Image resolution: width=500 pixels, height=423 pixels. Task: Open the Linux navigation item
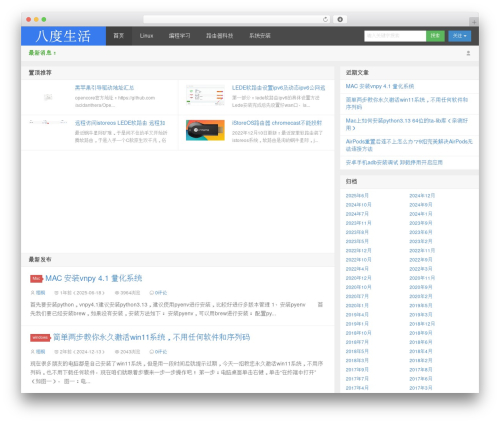click(x=146, y=36)
